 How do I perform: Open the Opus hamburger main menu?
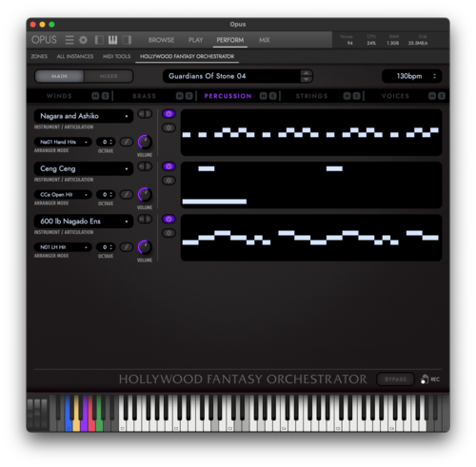(69, 40)
